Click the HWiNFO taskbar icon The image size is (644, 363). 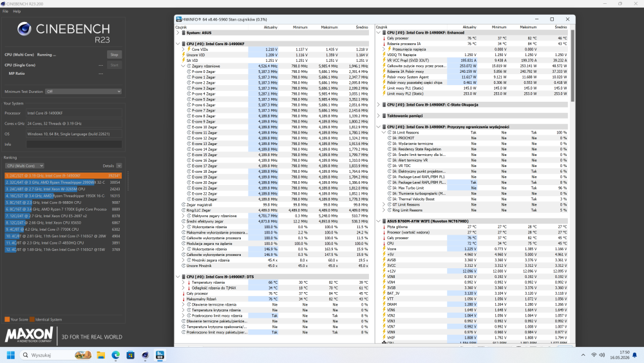click(160, 355)
